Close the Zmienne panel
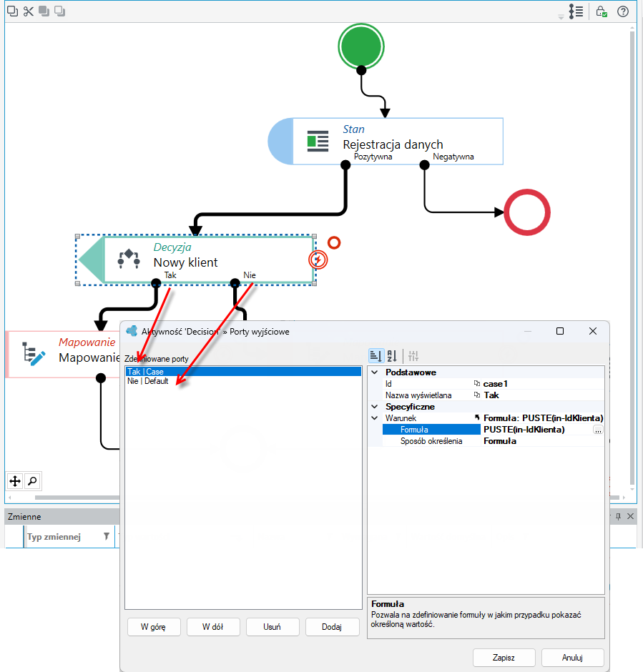 [x=631, y=516]
